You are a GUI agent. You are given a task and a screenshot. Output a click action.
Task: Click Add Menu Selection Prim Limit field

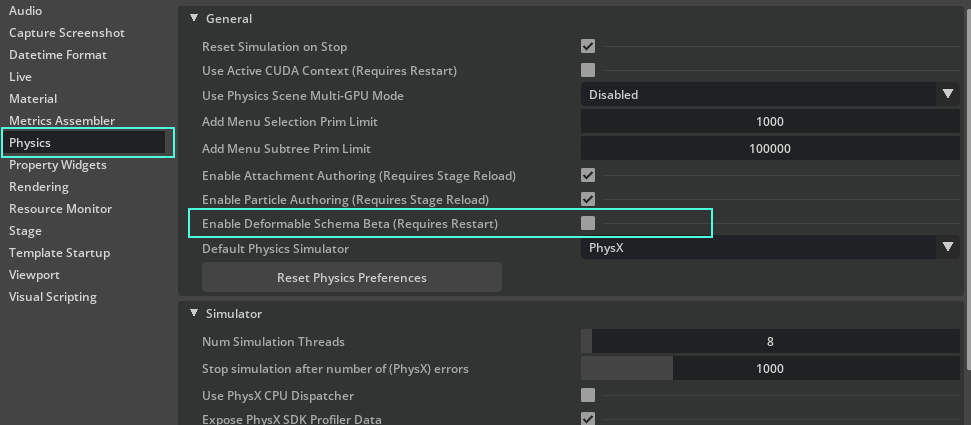(770, 122)
